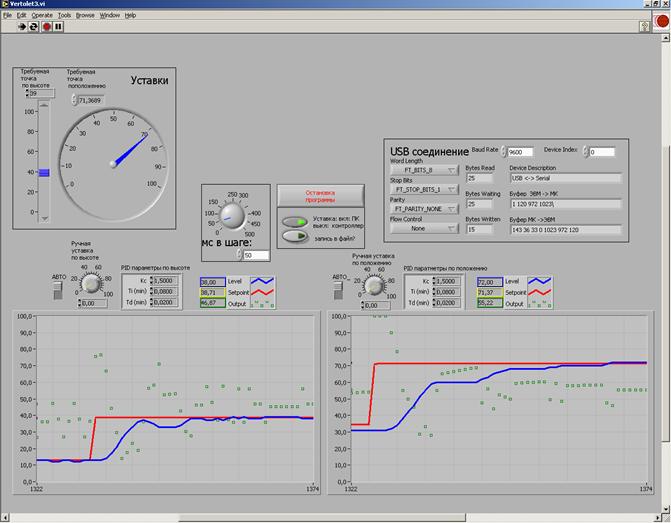Click the Baud Rate 9600 input field

pos(520,152)
